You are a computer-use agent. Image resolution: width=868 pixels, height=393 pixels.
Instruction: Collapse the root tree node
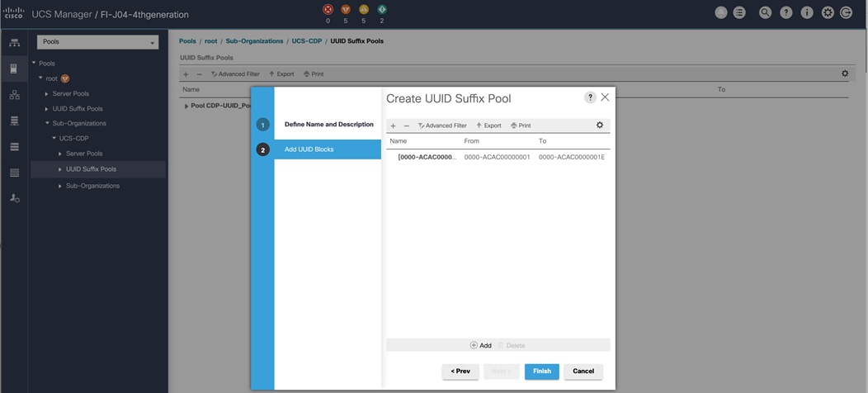(40, 78)
